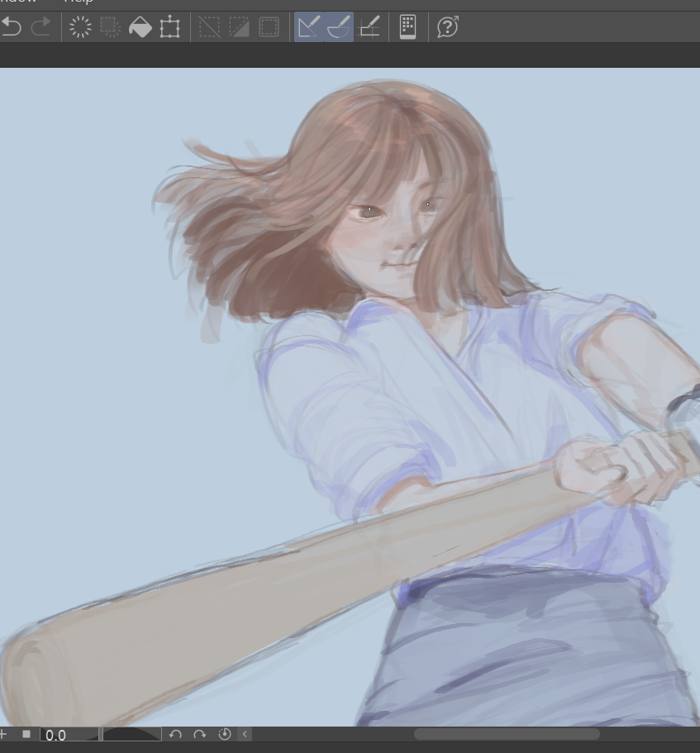Click Show border of selected area icon

(x=269, y=27)
